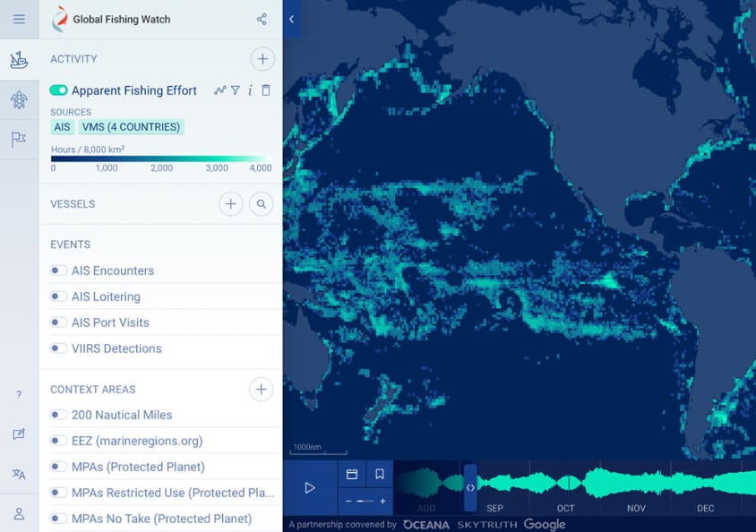The width and height of the screenshot is (756, 532).
Task: Add a new activity layer
Action: [262, 59]
